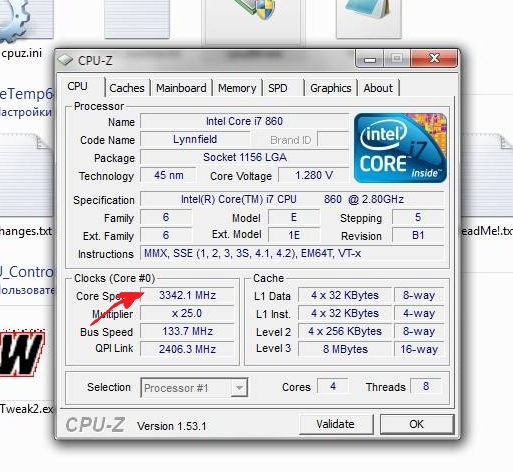The height and width of the screenshot is (472, 513).
Task: Click the L1 Data 4 x 32 KBytes value
Action: click(x=345, y=295)
